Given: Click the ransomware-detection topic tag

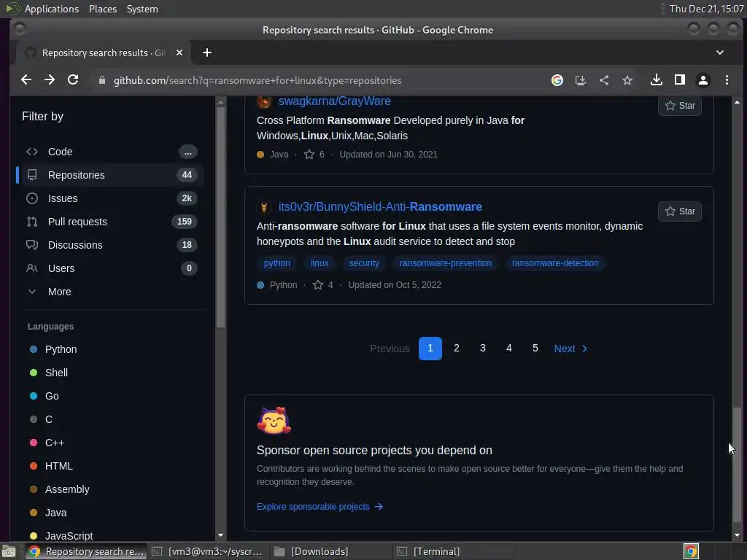Looking at the screenshot, I should coord(555,262).
